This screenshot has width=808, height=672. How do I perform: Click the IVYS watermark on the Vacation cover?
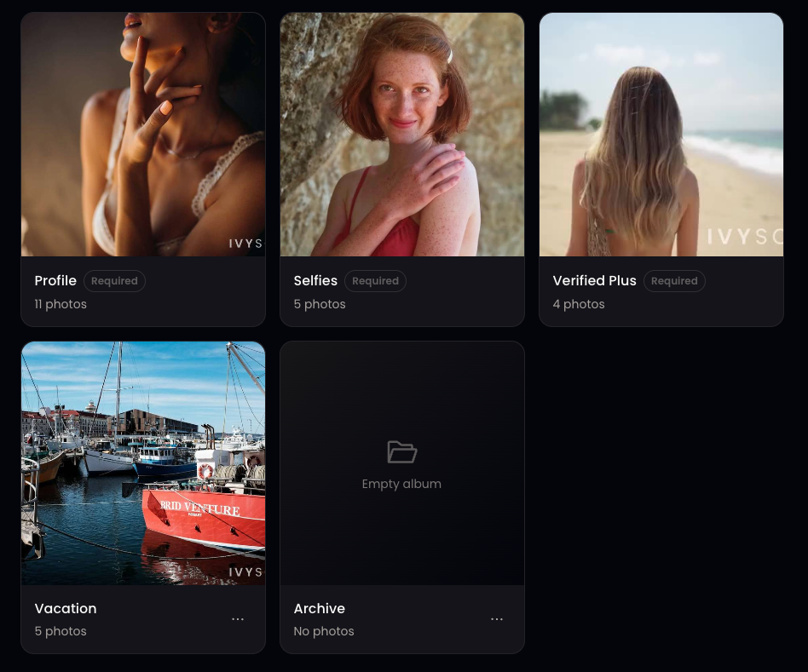tap(245, 571)
